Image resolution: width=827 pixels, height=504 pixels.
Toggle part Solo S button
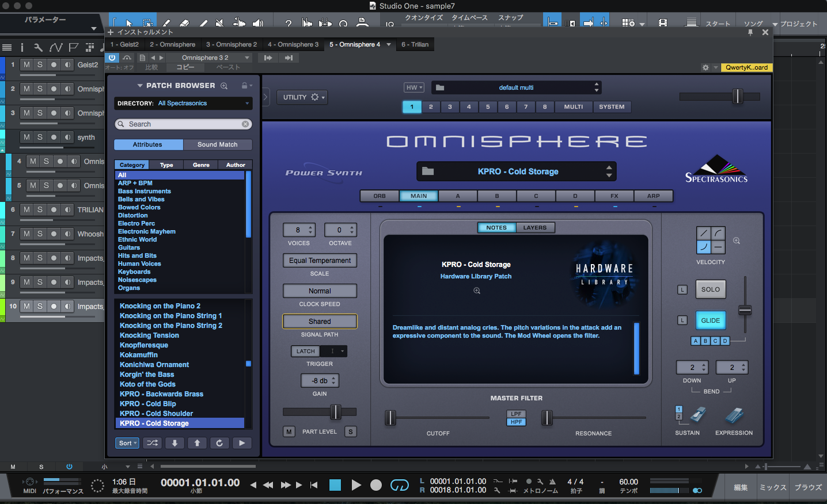[x=350, y=432]
